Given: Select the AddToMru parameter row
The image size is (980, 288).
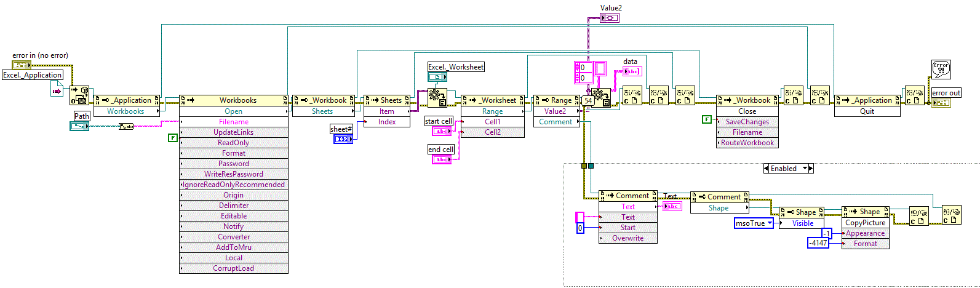Looking at the screenshot, I should [234, 247].
